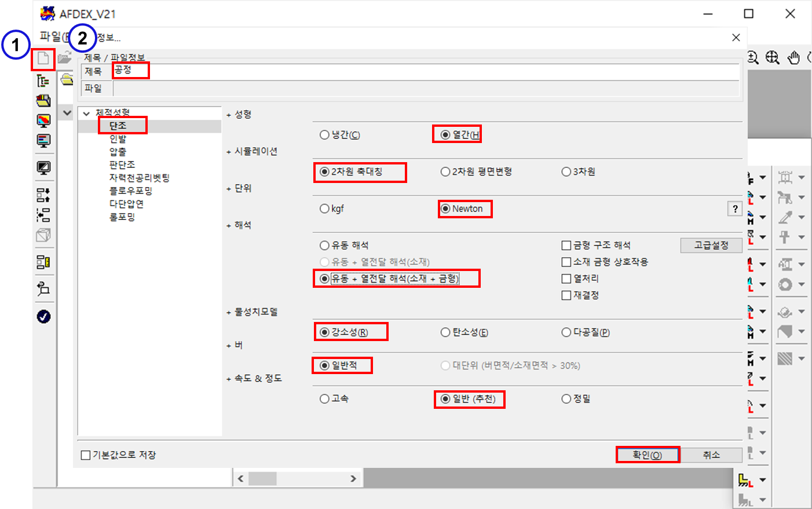This screenshot has height=509, width=812.
Task: Click the 확인 button
Action: pos(647,455)
